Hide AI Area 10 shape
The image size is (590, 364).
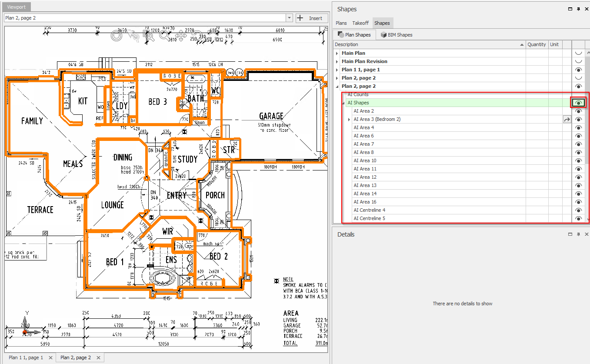[578, 160]
